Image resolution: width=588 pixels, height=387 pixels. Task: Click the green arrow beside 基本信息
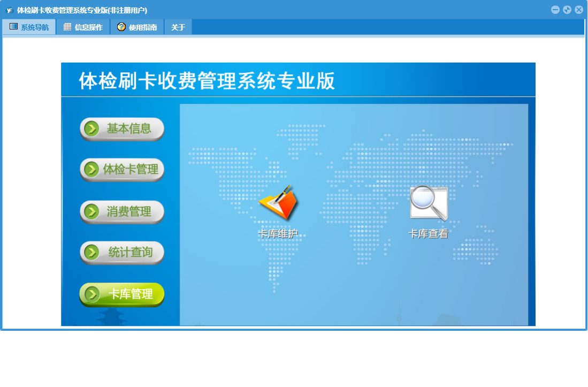click(x=91, y=128)
